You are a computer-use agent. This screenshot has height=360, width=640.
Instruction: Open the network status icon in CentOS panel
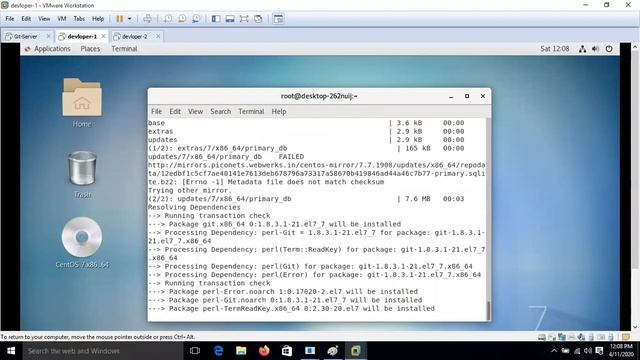(582, 49)
